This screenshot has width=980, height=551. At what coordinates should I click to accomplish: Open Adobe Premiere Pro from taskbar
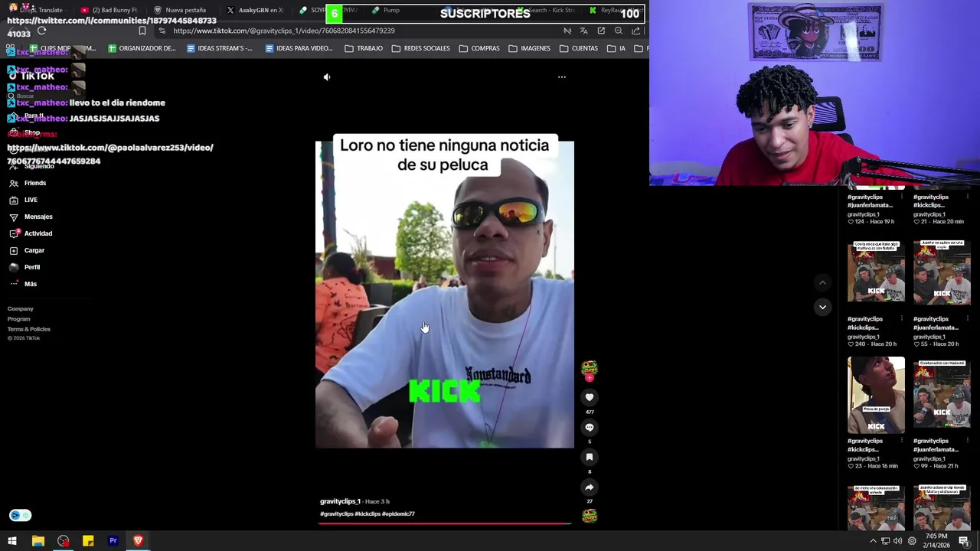(x=113, y=541)
